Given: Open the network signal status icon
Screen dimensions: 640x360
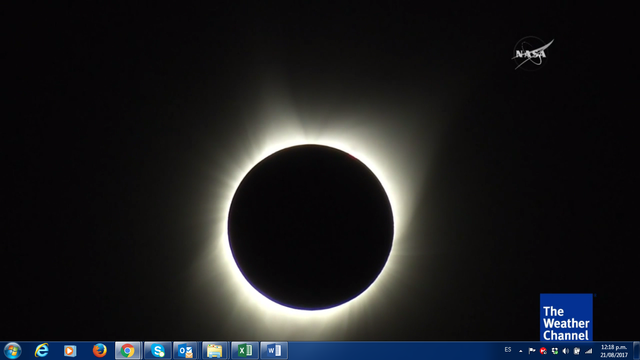Looking at the screenshot, I should tap(588, 351).
